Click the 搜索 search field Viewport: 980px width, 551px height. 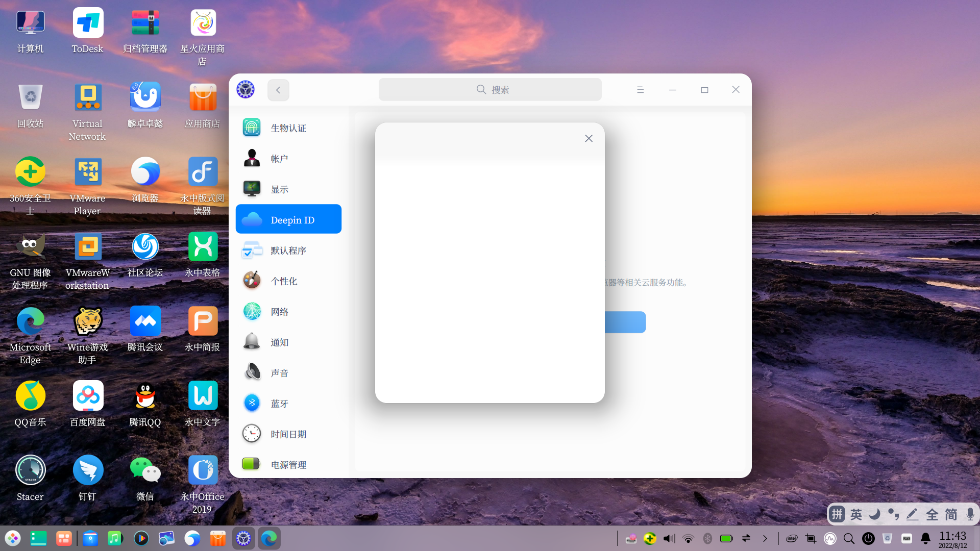(490, 90)
